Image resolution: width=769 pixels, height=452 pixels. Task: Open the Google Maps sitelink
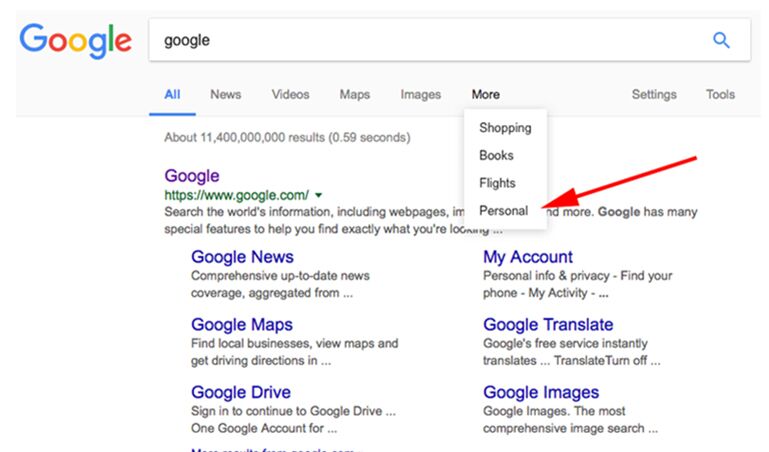click(242, 325)
